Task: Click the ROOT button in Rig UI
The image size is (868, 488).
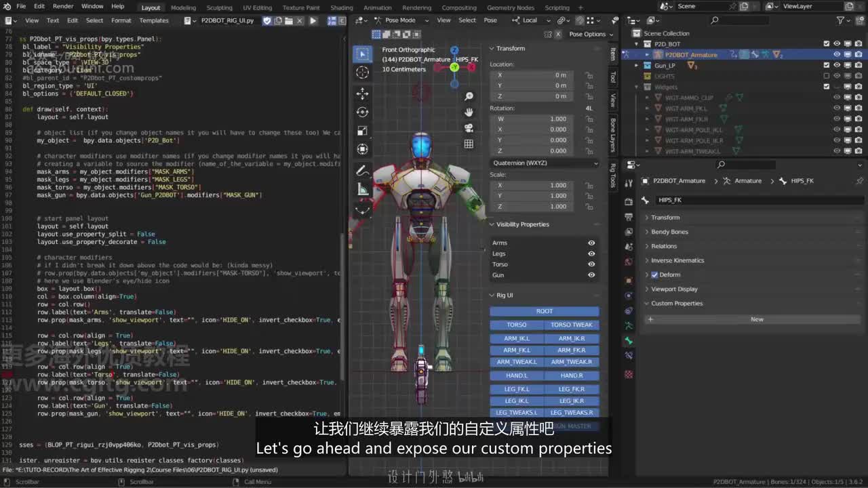Action: point(545,311)
